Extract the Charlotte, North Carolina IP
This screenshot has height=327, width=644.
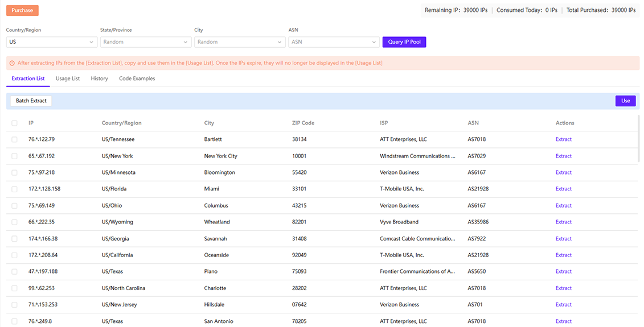[x=564, y=288]
